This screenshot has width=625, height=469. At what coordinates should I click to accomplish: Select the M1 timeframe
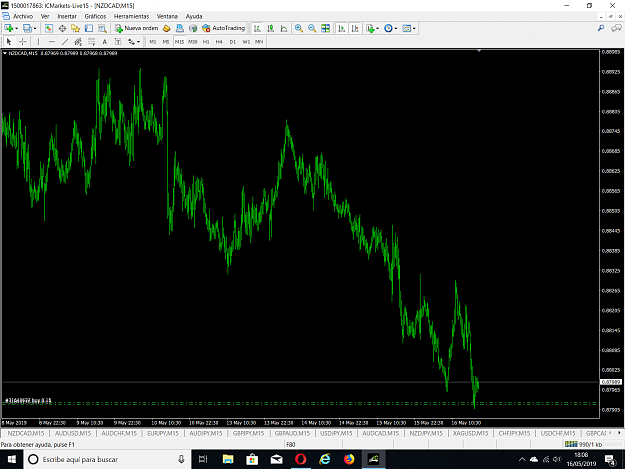point(153,41)
